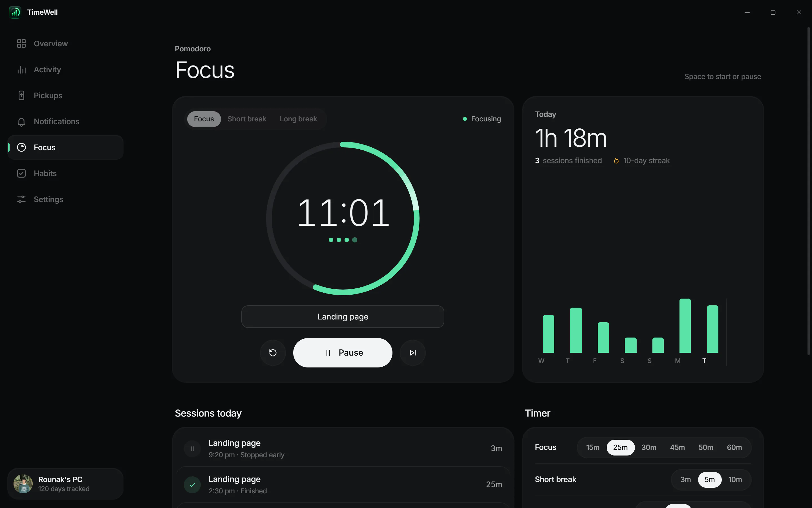Select the Focus mode tab
The width and height of the screenshot is (812, 508).
[x=204, y=119]
